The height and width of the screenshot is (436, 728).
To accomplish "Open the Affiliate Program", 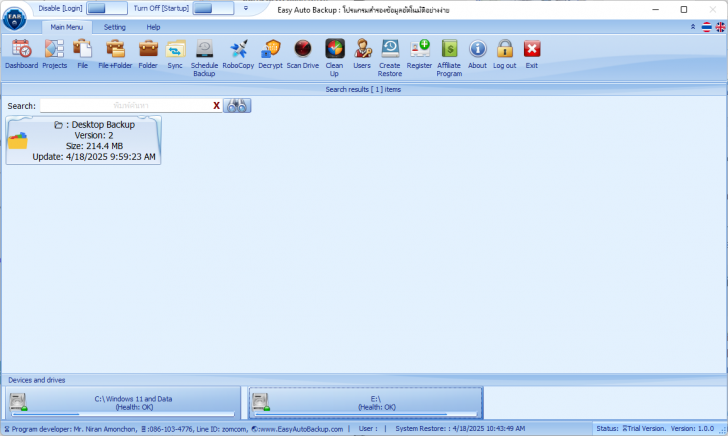I will pyautogui.click(x=449, y=58).
